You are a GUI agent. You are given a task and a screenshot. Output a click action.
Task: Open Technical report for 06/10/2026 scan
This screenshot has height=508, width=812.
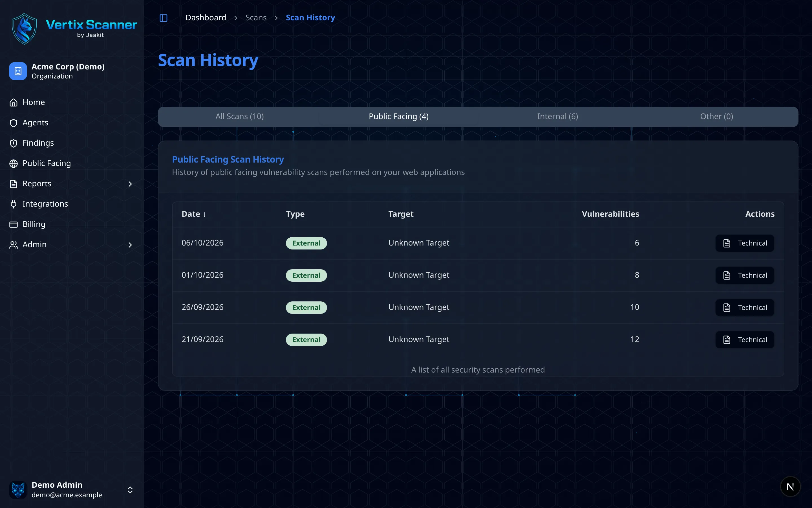[x=745, y=243]
